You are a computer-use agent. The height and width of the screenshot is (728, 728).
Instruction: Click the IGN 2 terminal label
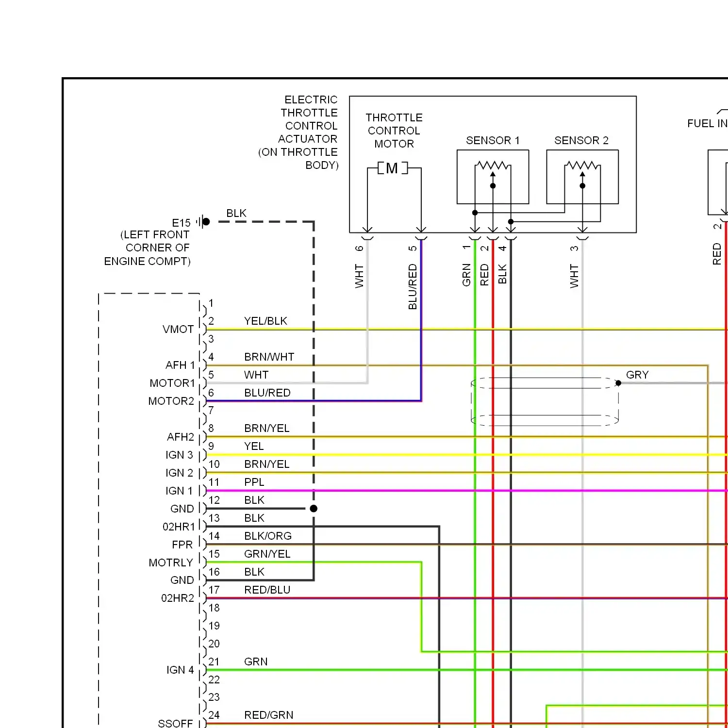click(x=179, y=473)
